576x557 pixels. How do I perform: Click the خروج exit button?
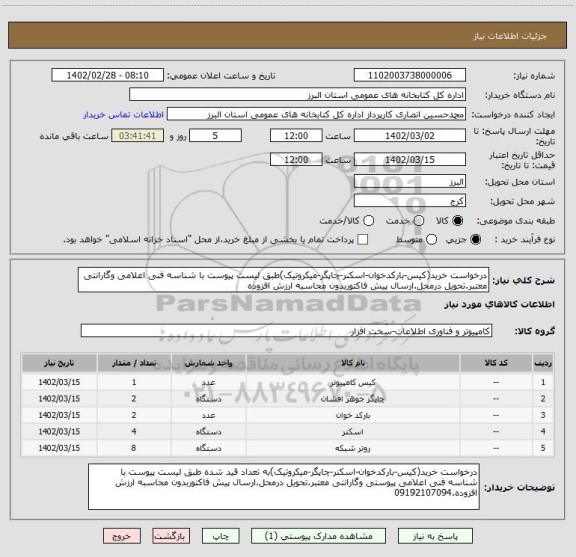pyautogui.click(x=122, y=536)
